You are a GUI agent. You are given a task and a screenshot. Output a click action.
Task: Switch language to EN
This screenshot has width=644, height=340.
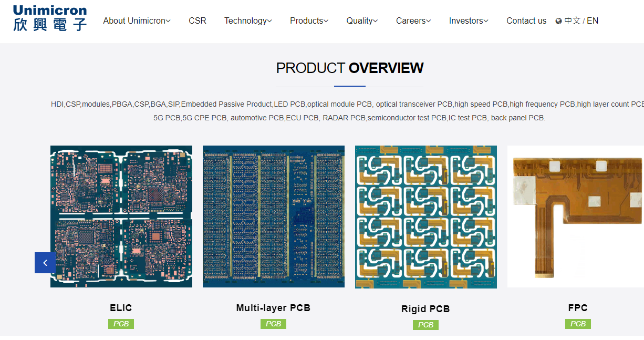pyautogui.click(x=593, y=21)
